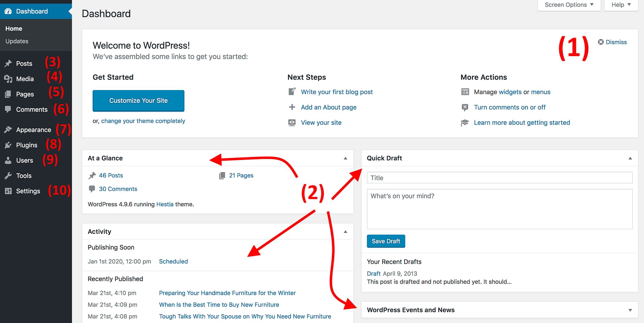Click the Settings gear icon
This screenshot has height=323, width=644.
8,191
